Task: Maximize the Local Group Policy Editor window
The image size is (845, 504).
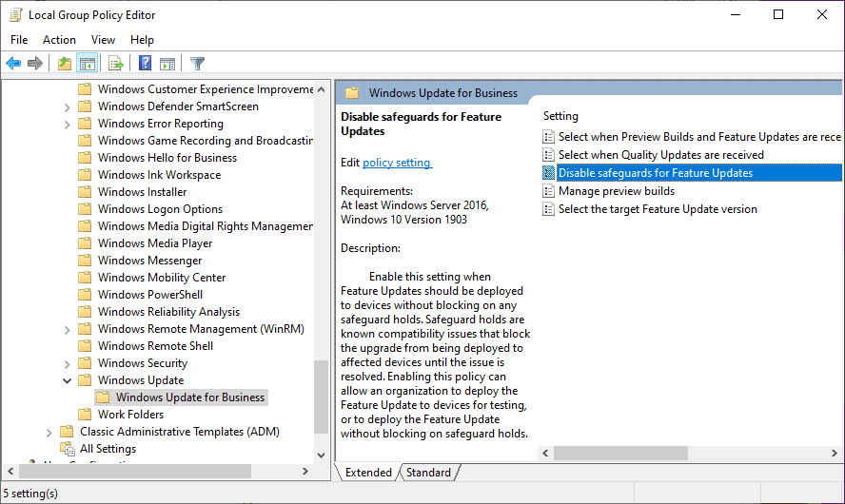Action: [x=778, y=14]
